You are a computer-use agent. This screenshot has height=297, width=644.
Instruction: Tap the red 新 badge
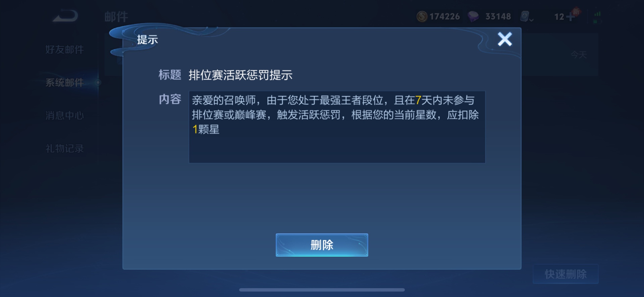click(x=576, y=12)
